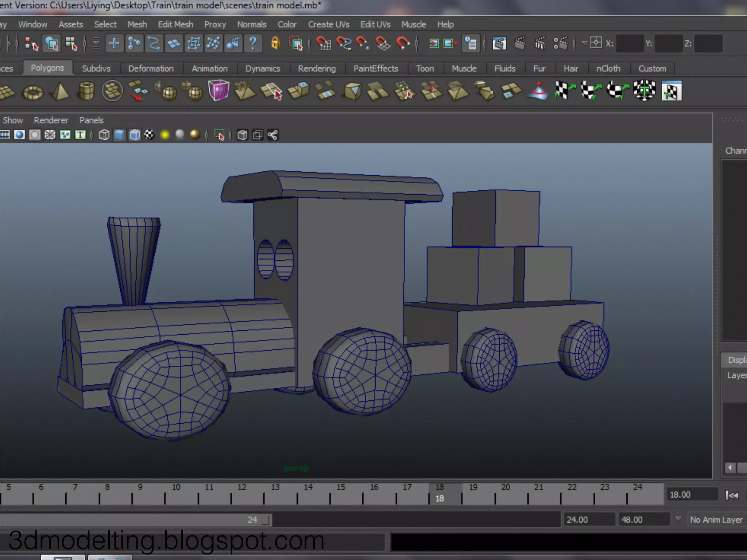Select the polygon torus shelf icon

[x=33, y=92]
